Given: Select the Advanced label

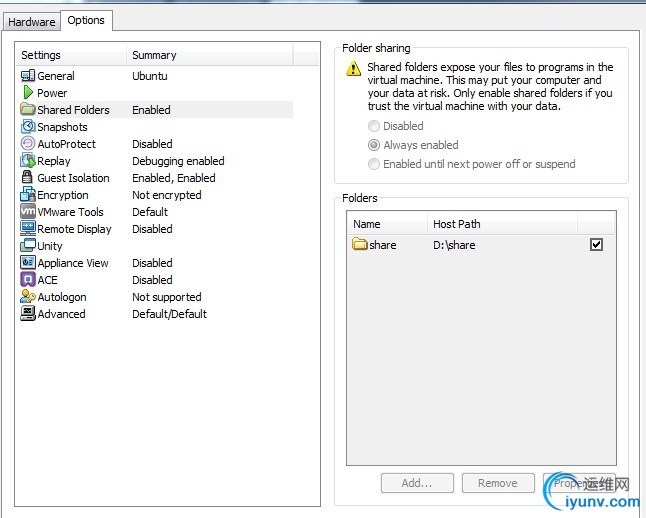Looking at the screenshot, I should pos(61,314).
